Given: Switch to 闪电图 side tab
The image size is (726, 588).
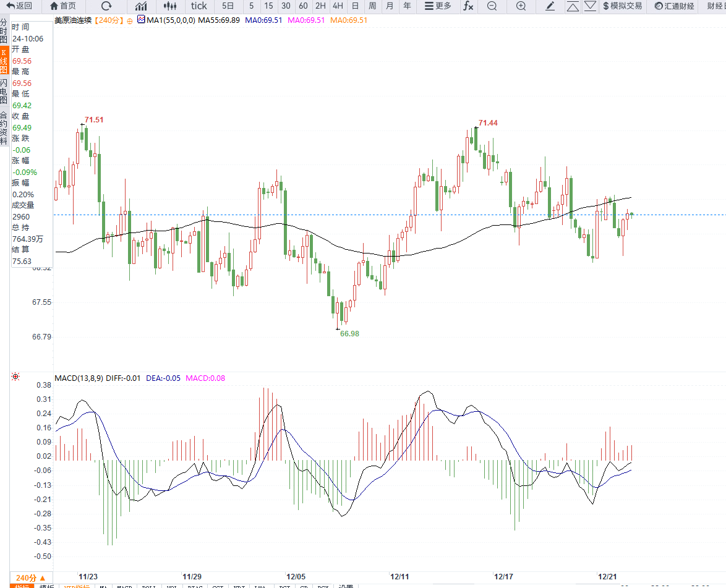Looking at the screenshot, I should tap(4, 92).
